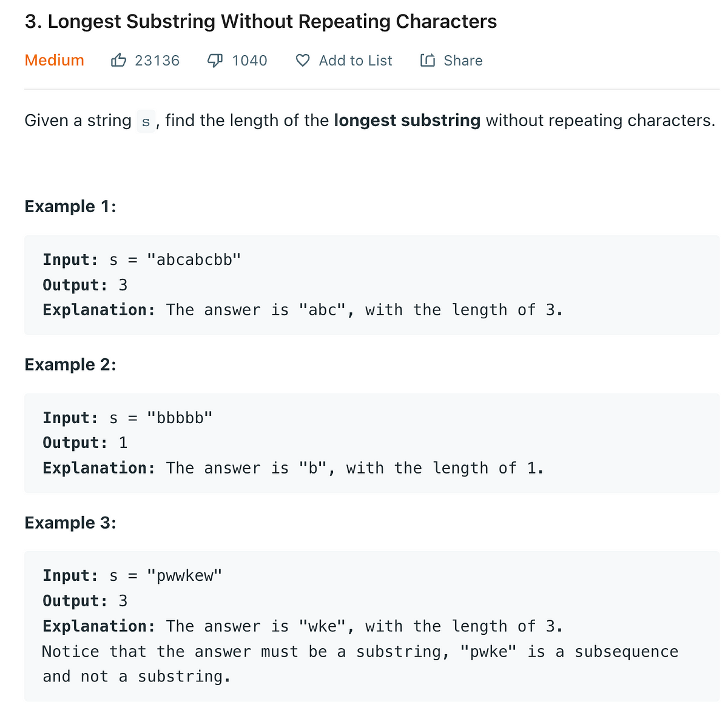The image size is (728, 713).
Task: Select the 1040 dislikes count
Action: click(x=249, y=61)
